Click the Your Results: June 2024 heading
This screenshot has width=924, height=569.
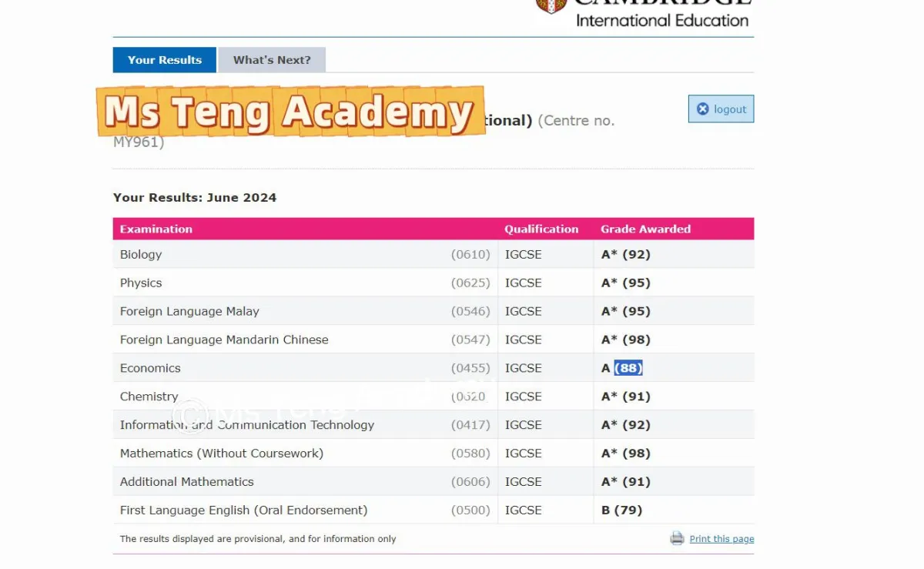click(195, 197)
